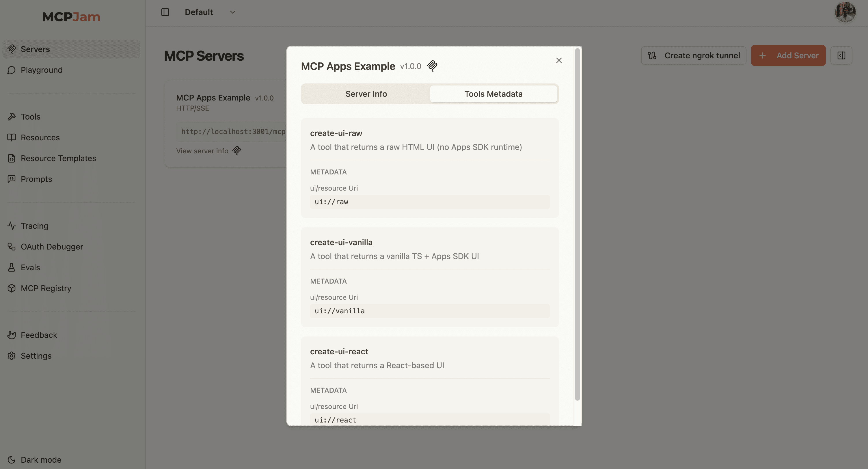Click the attachment icon next to View server info
868x469 pixels.
click(236, 151)
